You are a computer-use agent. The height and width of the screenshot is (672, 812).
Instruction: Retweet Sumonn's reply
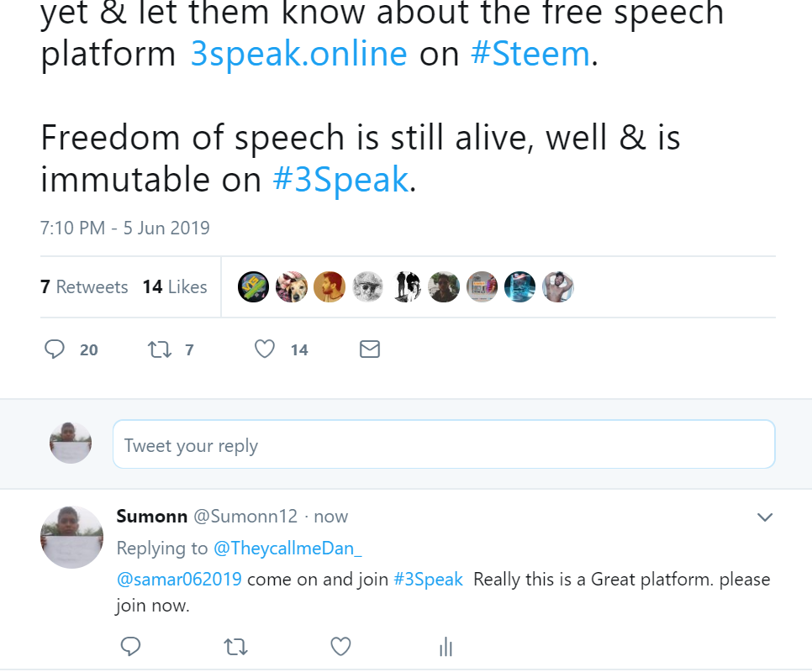[236, 646]
